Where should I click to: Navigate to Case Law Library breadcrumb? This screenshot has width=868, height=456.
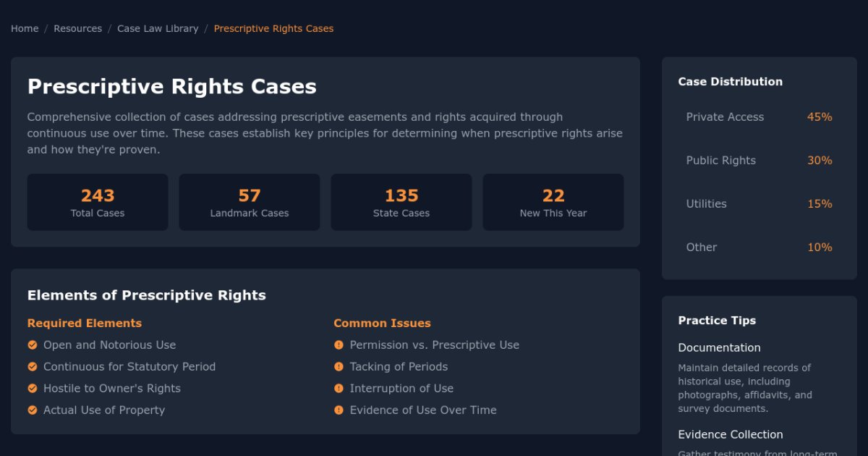(158, 29)
